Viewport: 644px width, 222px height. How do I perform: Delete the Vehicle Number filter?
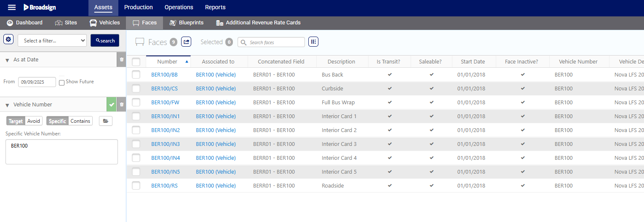tap(122, 105)
